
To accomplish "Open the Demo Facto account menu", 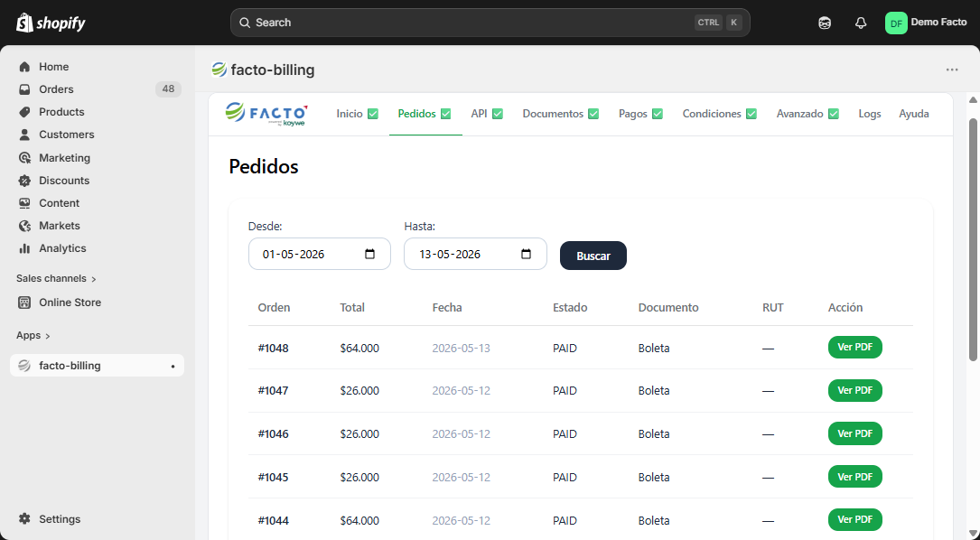I will (x=926, y=23).
